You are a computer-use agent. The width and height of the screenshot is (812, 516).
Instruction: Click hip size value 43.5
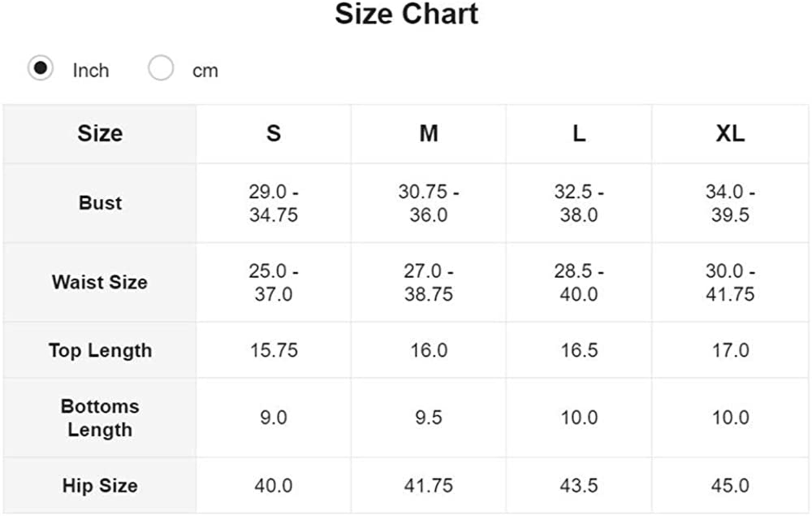click(579, 486)
